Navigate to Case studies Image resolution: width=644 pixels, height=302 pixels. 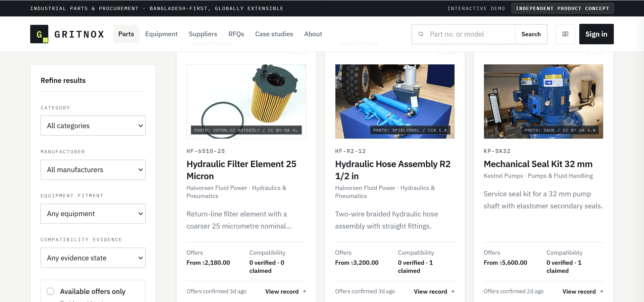[274, 34]
